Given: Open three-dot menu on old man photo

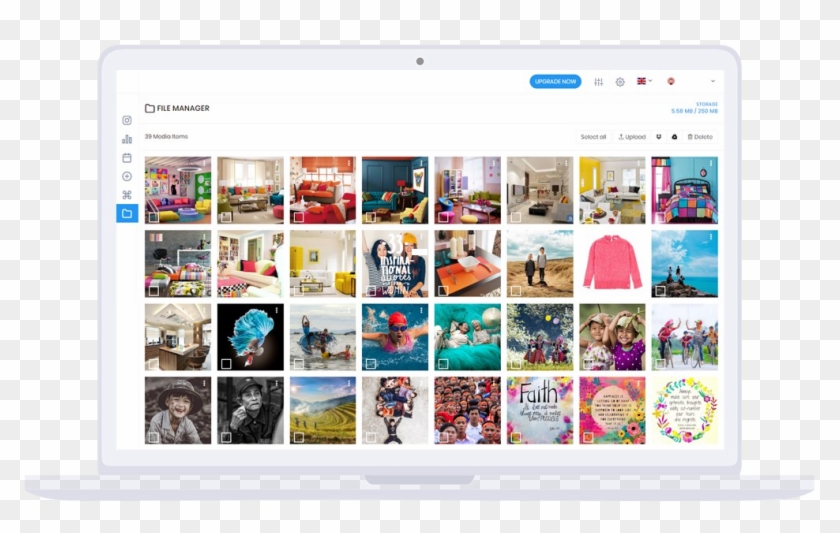Looking at the screenshot, I should [276, 384].
